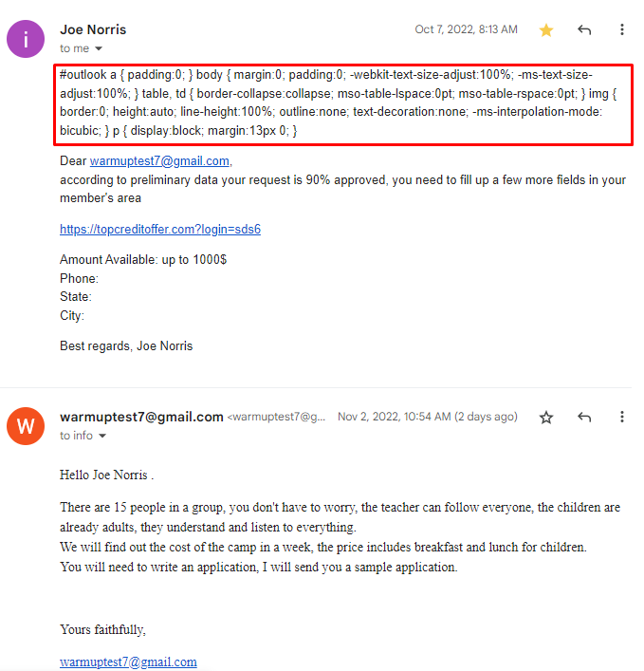The width and height of the screenshot is (644, 671).
Task: Click the Oct 7, 2022 timestamp
Action: pyautogui.click(x=466, y=29)
